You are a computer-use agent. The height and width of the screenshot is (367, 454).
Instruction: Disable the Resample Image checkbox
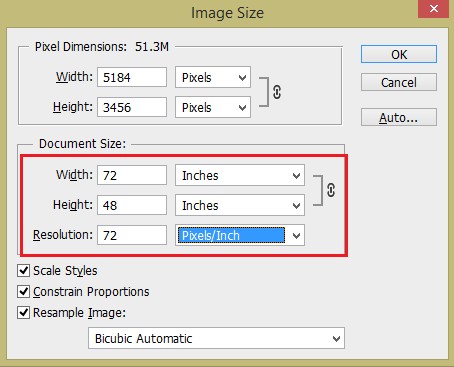tap(23, 313)
